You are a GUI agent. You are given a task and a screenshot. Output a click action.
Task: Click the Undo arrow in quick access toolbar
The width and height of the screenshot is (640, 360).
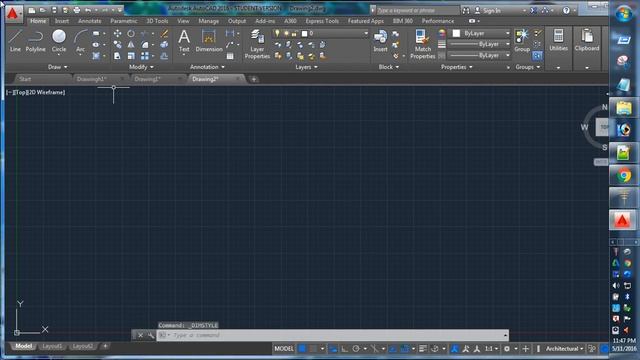pyautogui.click(x=88, y=10)
